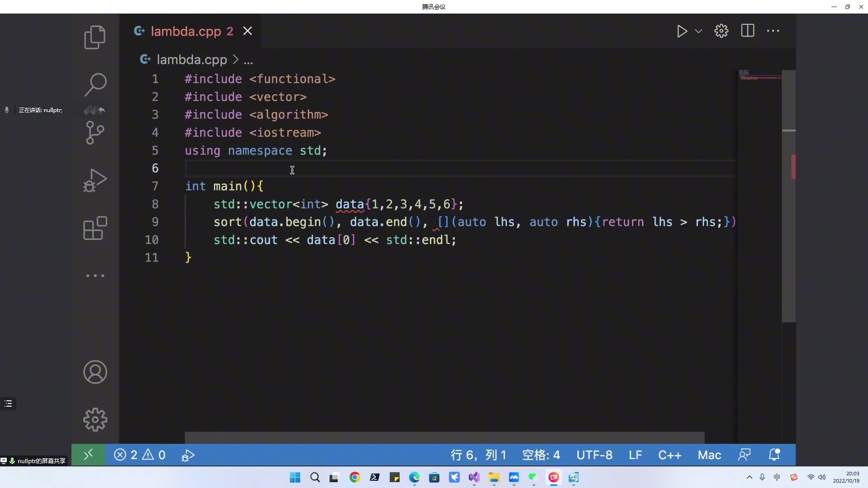
Task: Toggle the remote connection indicator
Action: [x=89, y=455]
